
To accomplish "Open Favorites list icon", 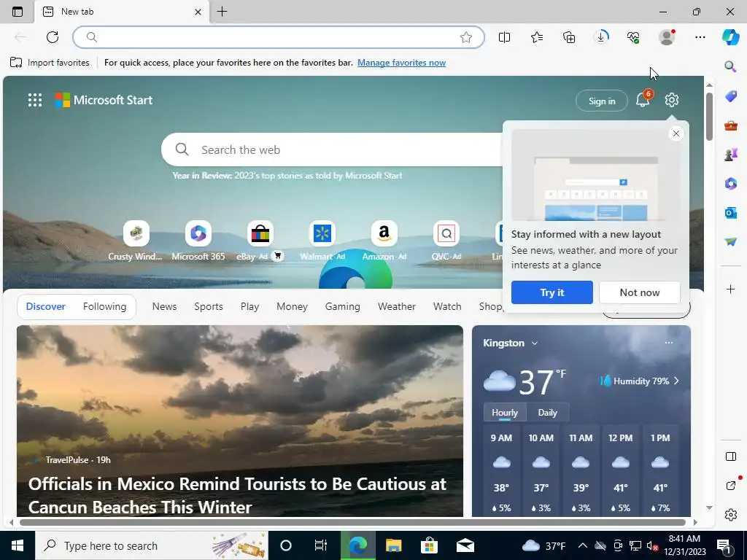I will point(537,37).
